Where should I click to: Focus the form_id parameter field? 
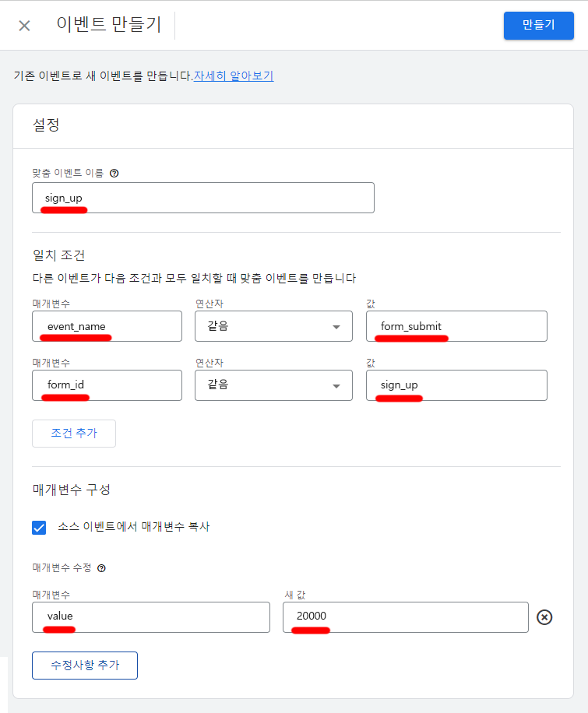click(107, 385)
